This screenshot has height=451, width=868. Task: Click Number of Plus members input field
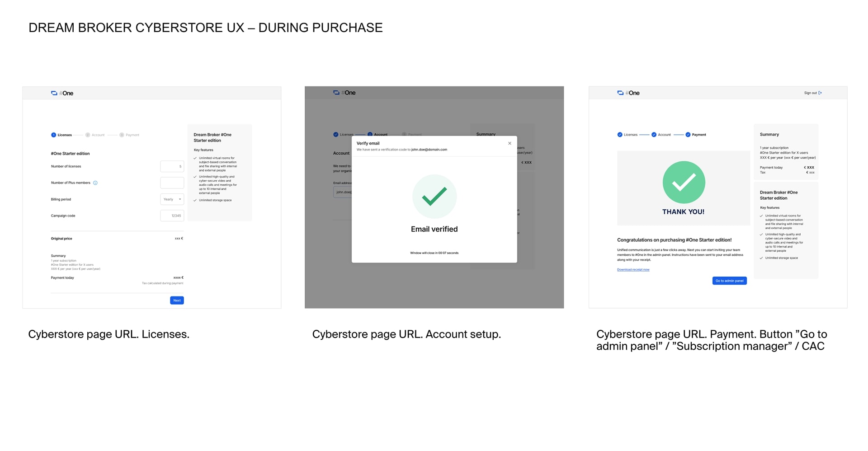pyautogui.click(x=172, y=183)
